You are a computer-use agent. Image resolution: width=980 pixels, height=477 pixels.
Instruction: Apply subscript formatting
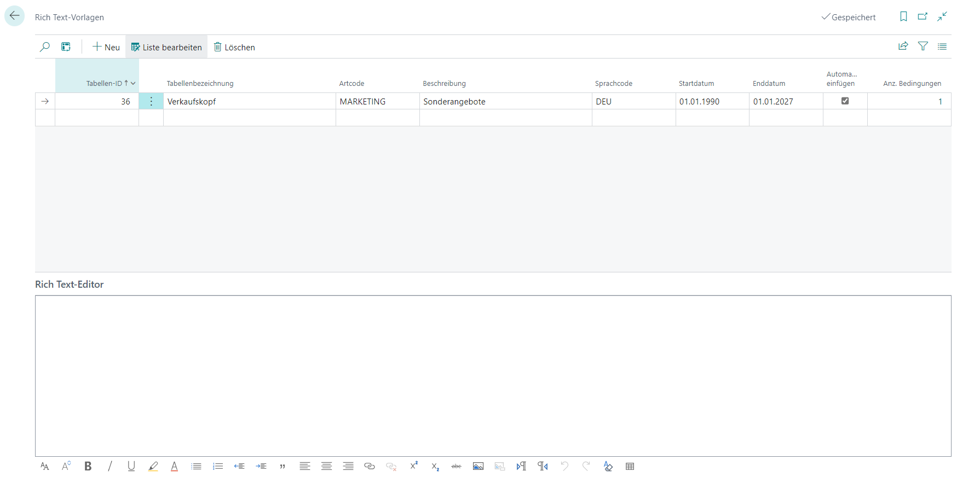(x=435, y=466)
